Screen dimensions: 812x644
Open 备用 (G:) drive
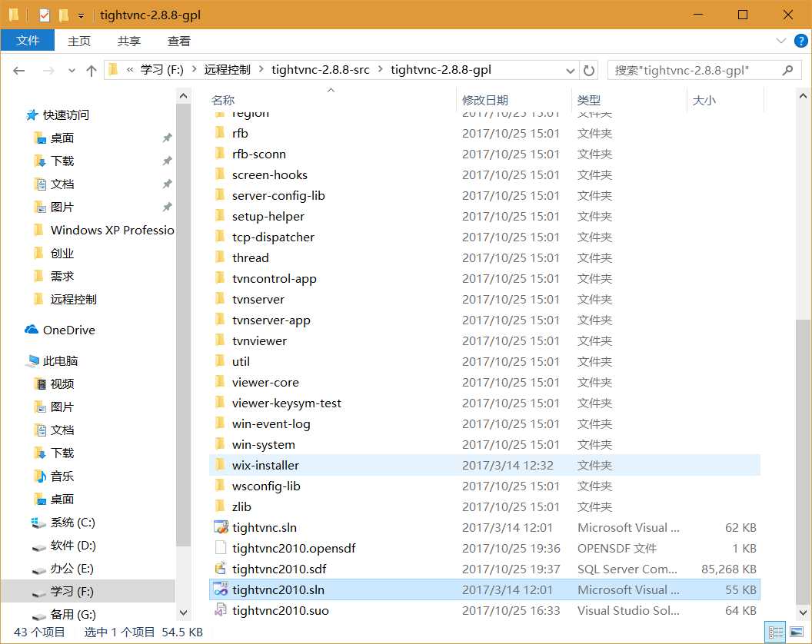(x=64, y=615)
